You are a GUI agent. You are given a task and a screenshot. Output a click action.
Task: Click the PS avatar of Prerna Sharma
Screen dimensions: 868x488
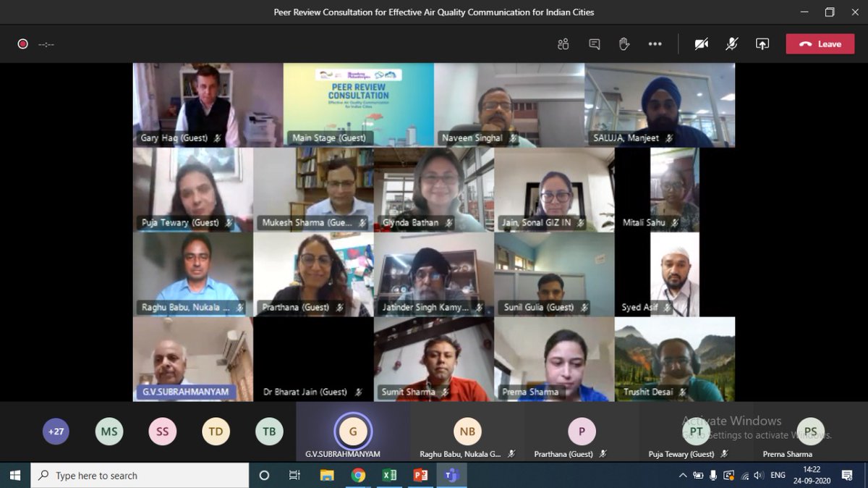(810, 432)
